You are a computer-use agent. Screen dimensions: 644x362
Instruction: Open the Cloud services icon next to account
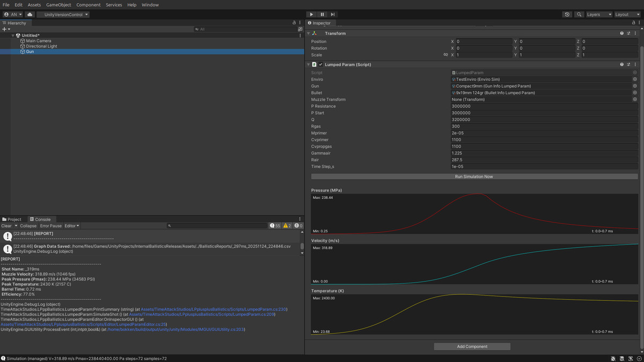(x=30, y=14)
